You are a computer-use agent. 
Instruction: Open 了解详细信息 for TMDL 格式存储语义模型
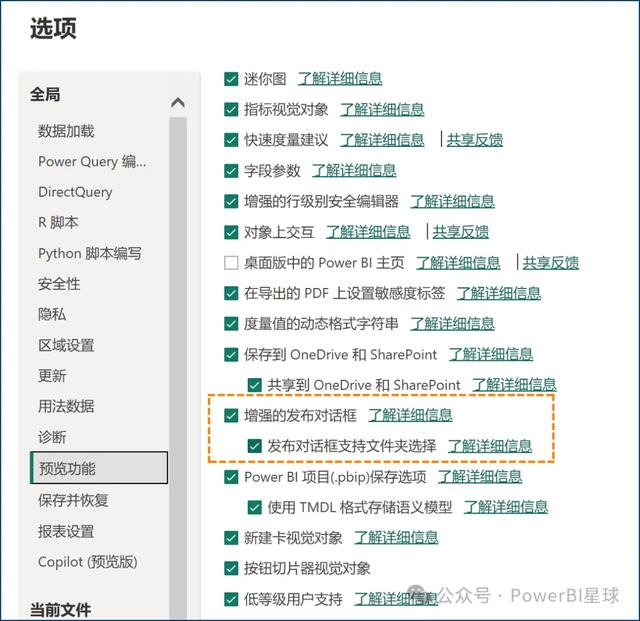point(506,507)
